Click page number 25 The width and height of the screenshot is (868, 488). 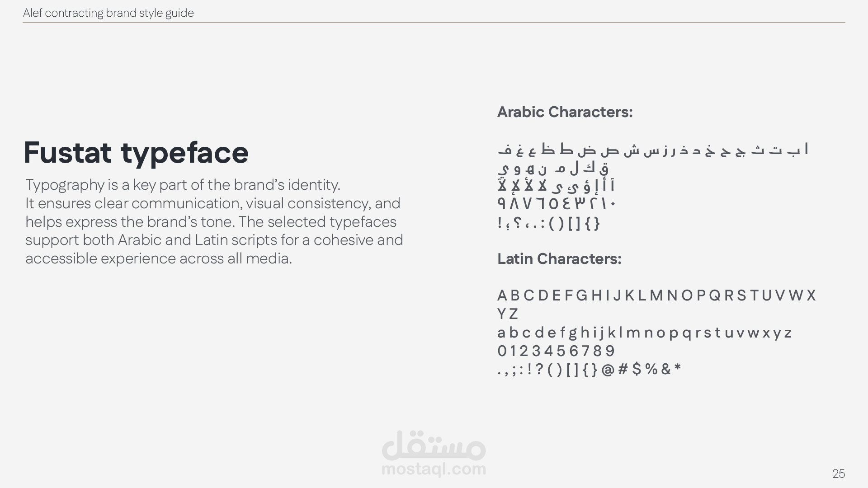pos(838,474)
